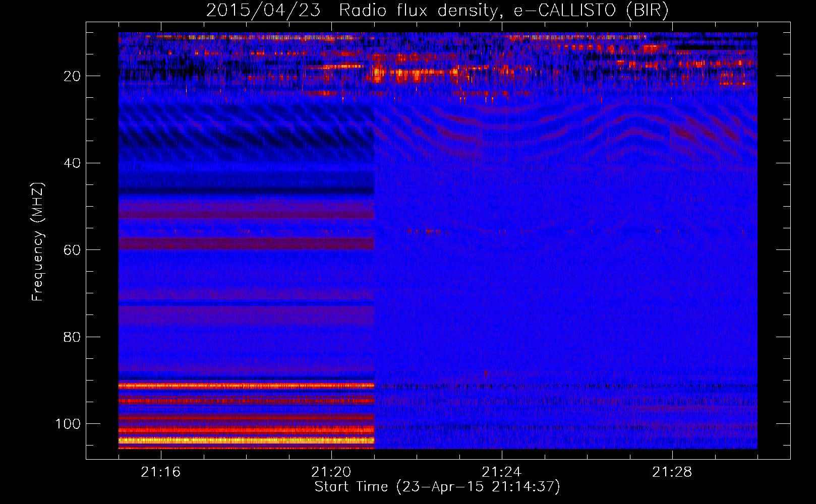Click the 100 MHz frequency tick label
This screenshot has height=504, width=816.
point(68,424)
